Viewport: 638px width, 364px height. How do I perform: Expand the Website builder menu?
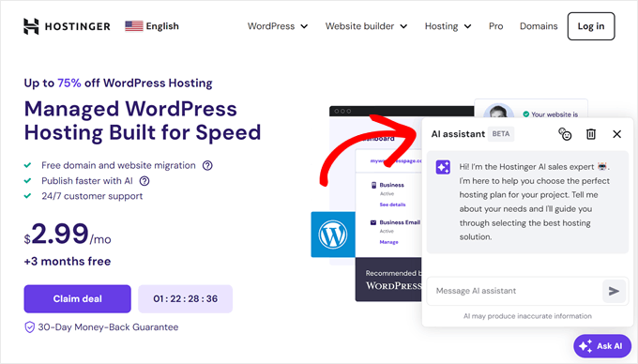click(366, 26)
